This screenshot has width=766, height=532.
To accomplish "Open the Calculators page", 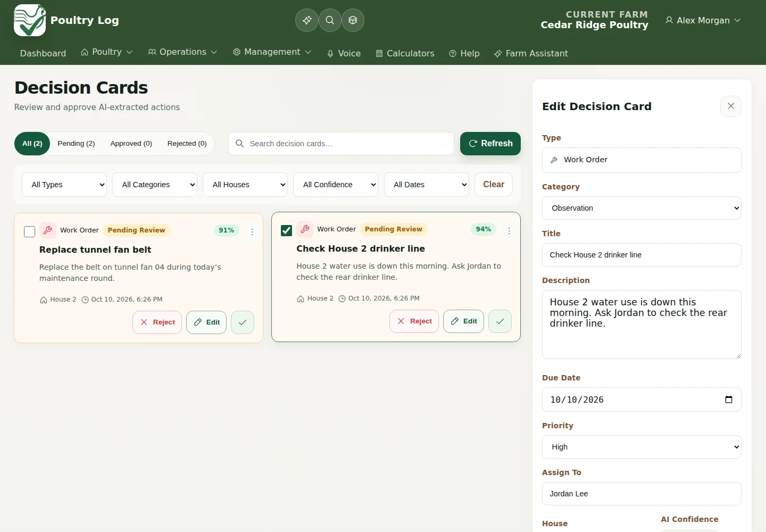I will click(405, 53).
